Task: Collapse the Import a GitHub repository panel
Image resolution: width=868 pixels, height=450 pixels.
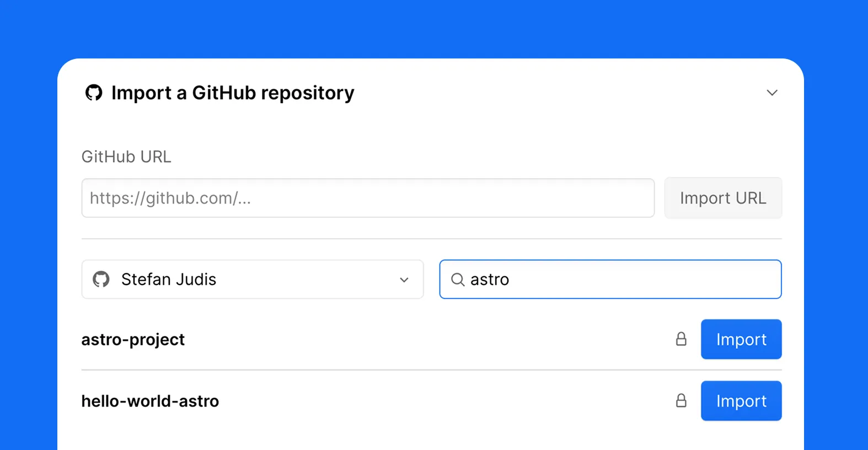Action: click(x=772, y=93)
